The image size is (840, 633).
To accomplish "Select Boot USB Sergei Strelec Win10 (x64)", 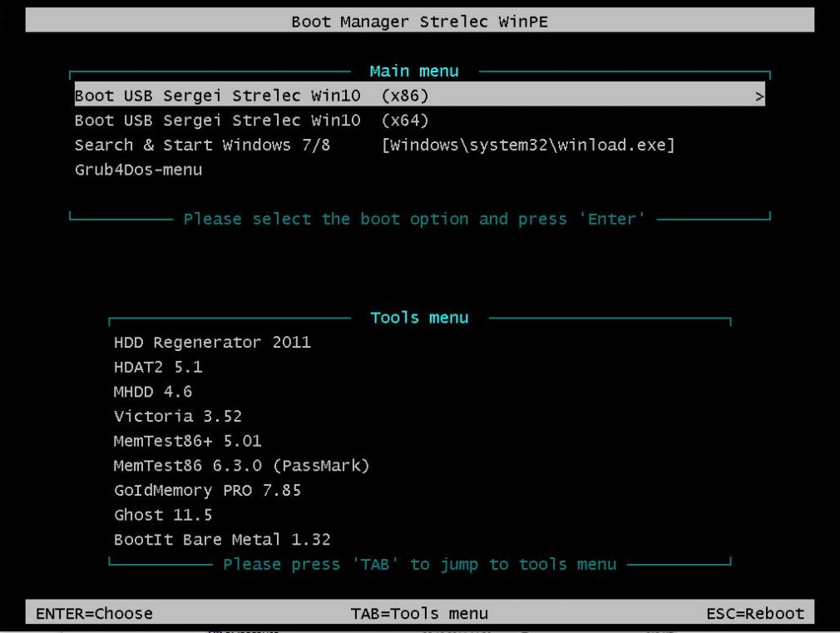I will pos(252,120).
